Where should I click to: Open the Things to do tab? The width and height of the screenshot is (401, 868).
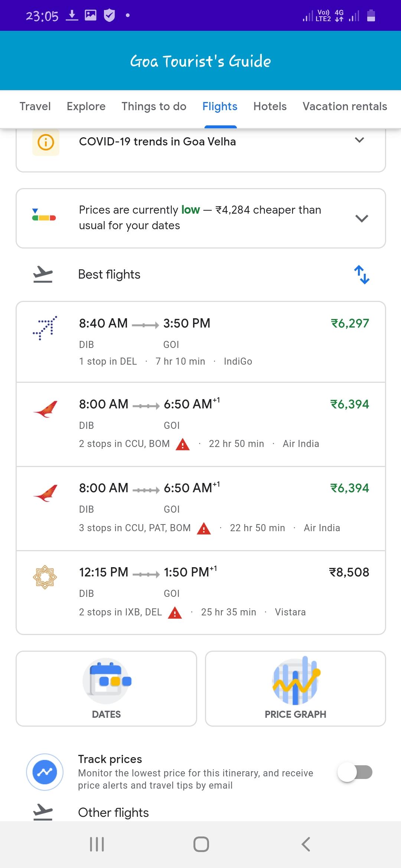pos(154,106)
